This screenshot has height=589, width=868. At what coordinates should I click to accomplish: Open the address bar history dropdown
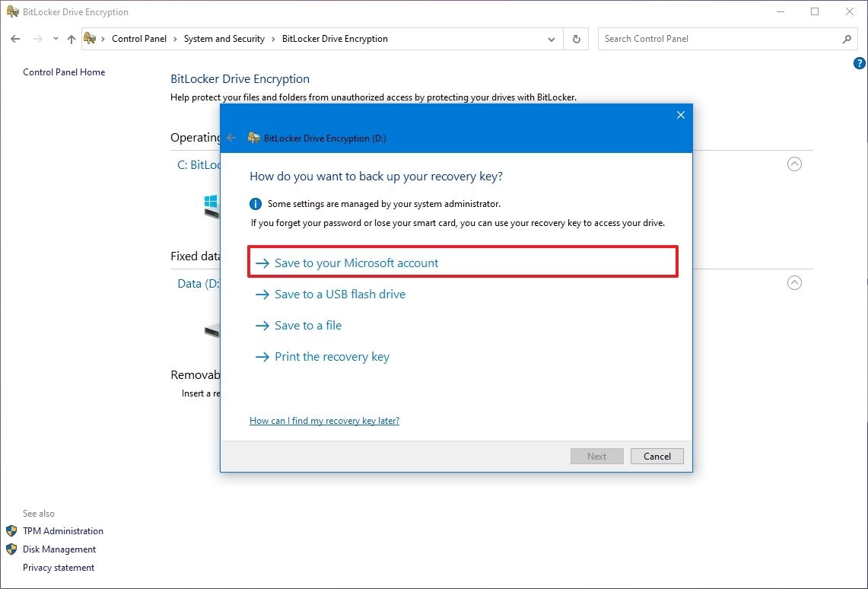coord(552,38)
